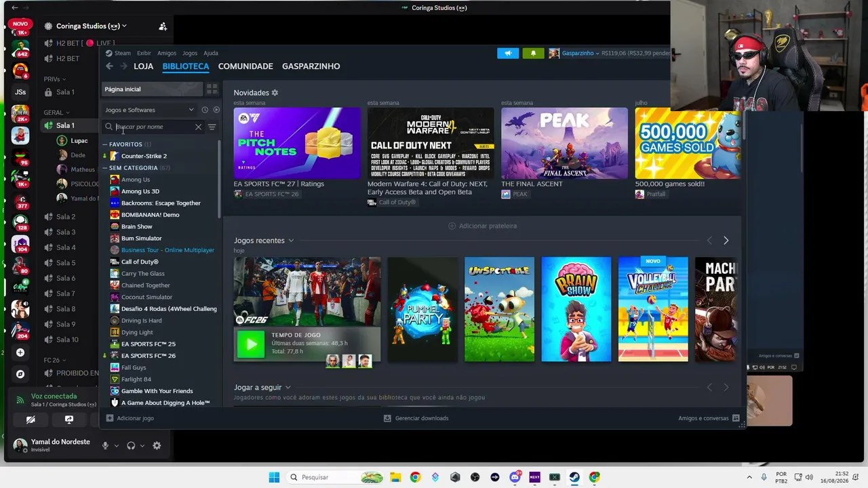Collapse the GERAL channel category
Image resolution: width=868 pixels, height=488 pixels.
click(57, 113)
